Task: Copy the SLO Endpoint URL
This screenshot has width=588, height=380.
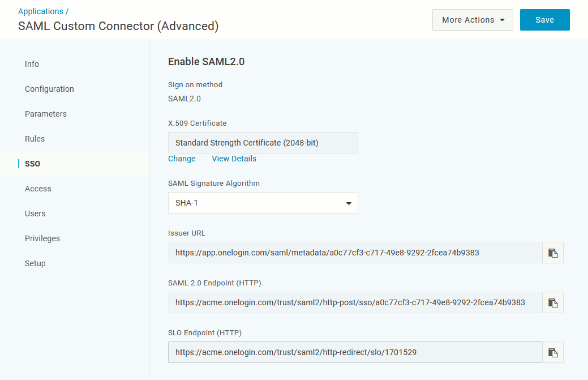Action: coord(552,352)
